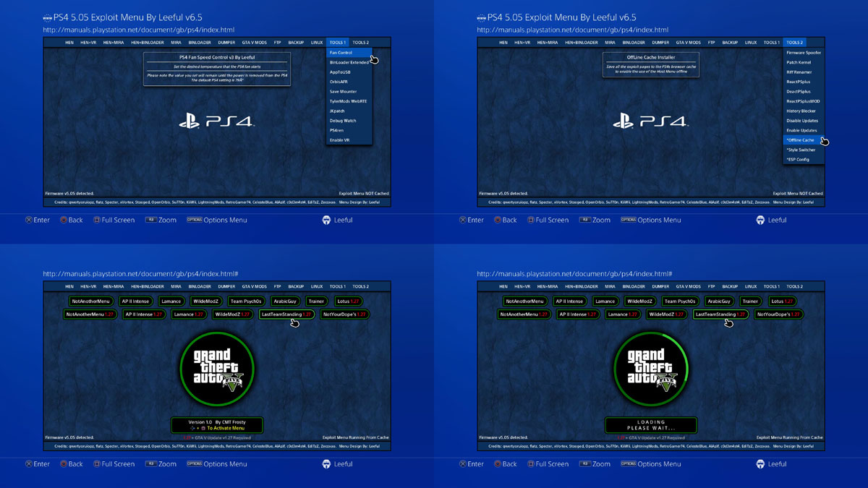
Task: Launch Team Psych0s on the CMT Frosty screen
Action: pos(247,301)
